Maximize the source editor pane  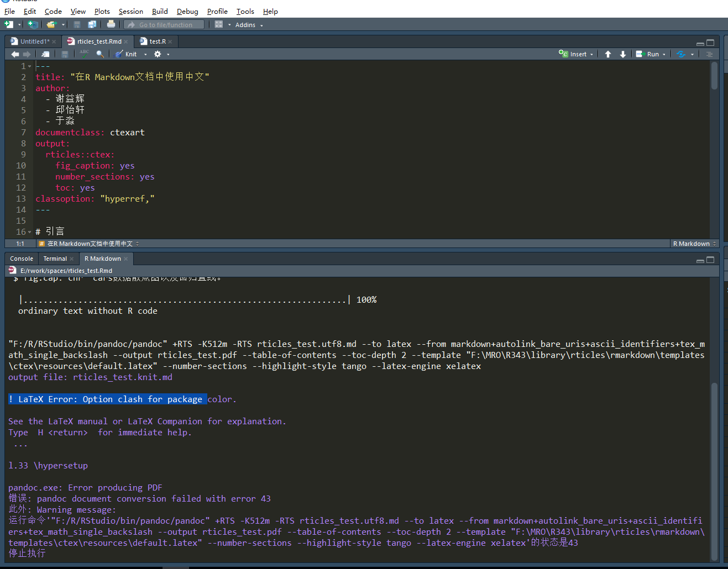click(711, 43)
